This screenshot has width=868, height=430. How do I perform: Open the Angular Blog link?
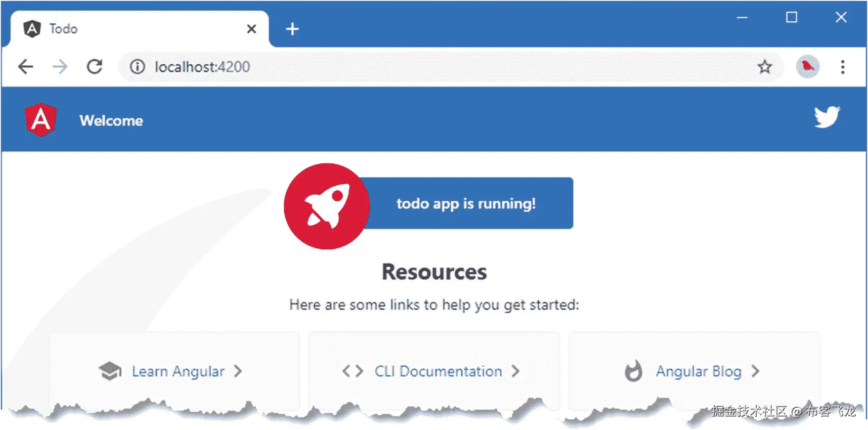point(699,371)
